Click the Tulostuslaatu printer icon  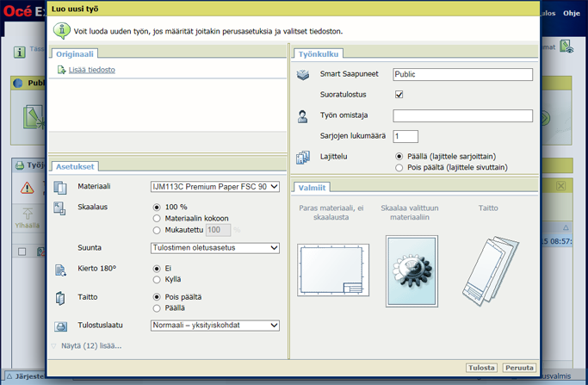coord(61,326)
